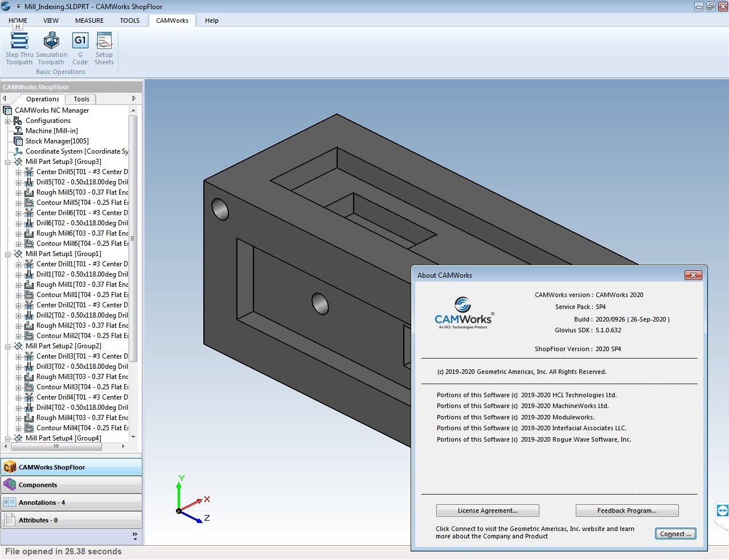Expand the Drill4 operation node
Screen dimensions: 729x560
pyautogui.click(x=18, y=408)
